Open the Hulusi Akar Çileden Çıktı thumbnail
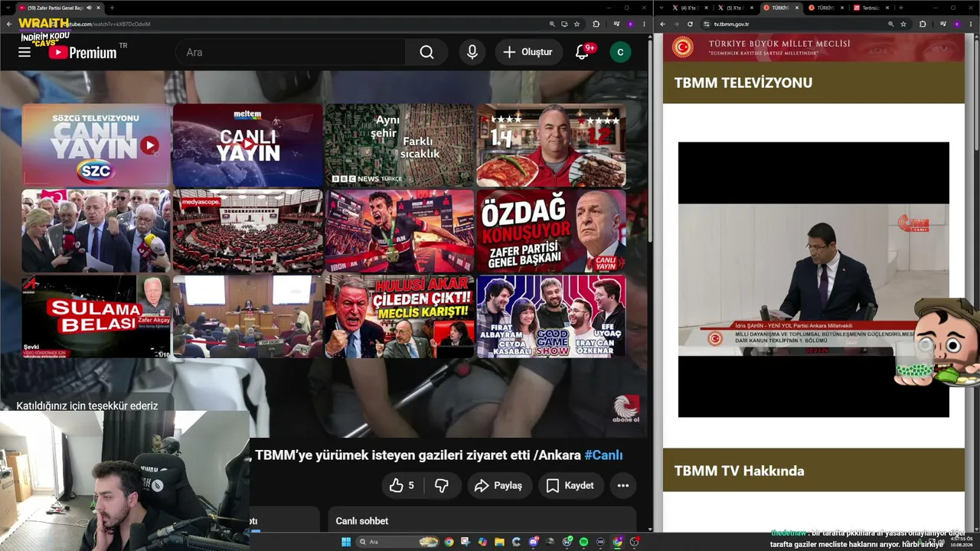Viewport: 980px width, 551px height. pyautogui.click(x=399, y=317)
